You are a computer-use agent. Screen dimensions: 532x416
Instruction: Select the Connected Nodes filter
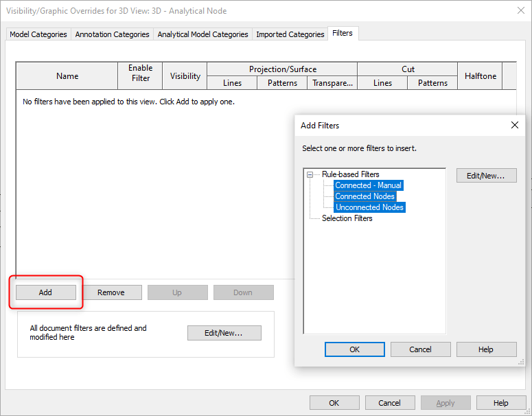[x=365, y=196]
